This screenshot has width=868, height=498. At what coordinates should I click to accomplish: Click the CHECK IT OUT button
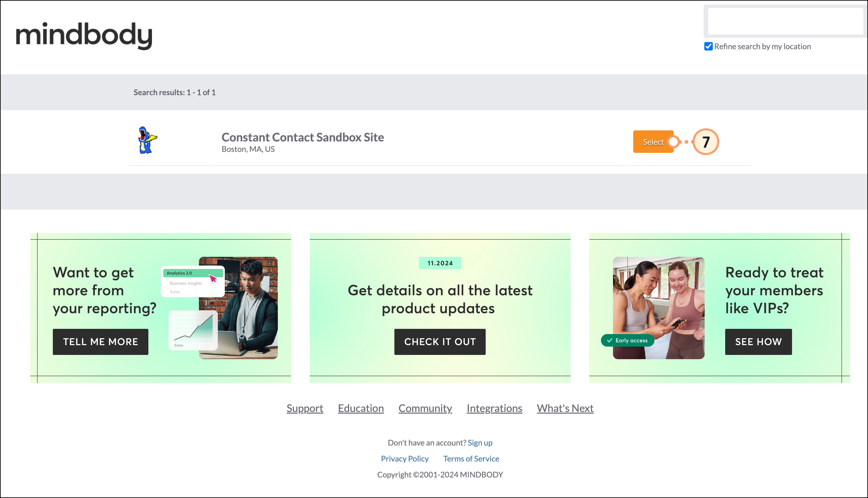coord(440,342)
